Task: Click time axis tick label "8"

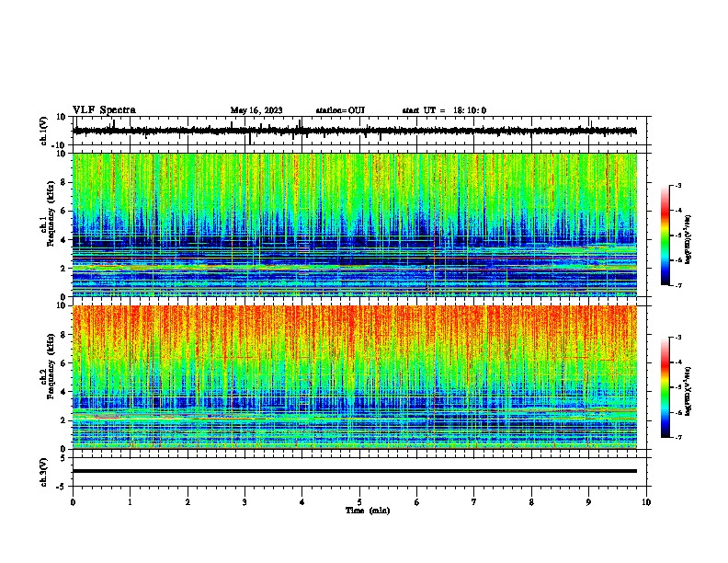Action: (x=531, y=502)
